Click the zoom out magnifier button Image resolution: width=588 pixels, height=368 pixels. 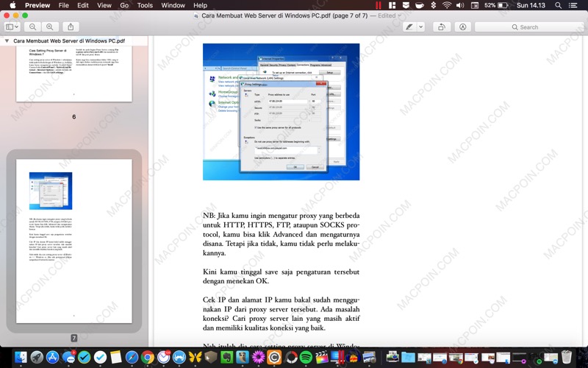(34, 27)
